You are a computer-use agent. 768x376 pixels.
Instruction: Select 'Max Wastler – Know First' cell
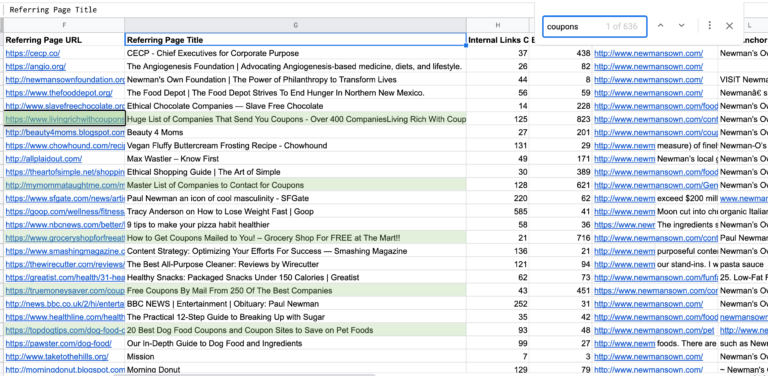coord(295,159)
